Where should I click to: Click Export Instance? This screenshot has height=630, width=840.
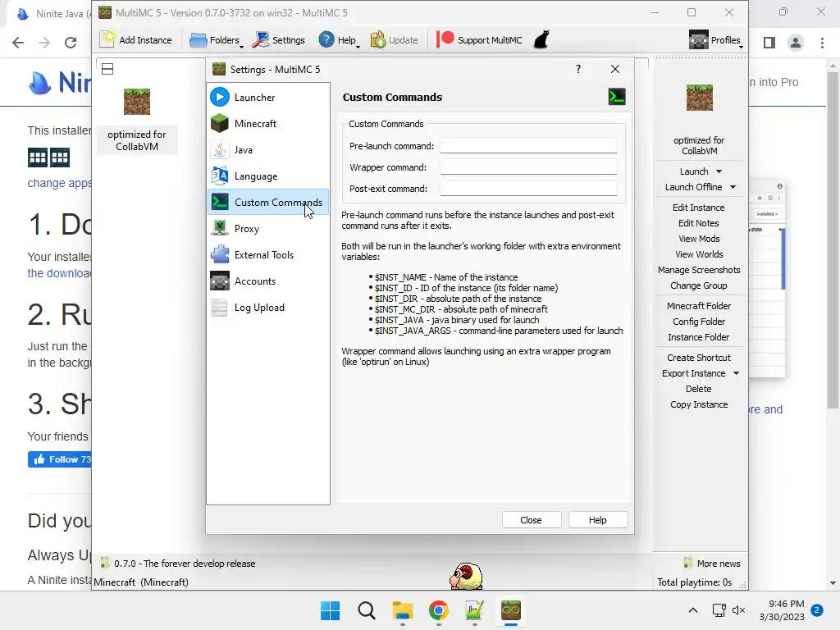(x=693, y=373)
